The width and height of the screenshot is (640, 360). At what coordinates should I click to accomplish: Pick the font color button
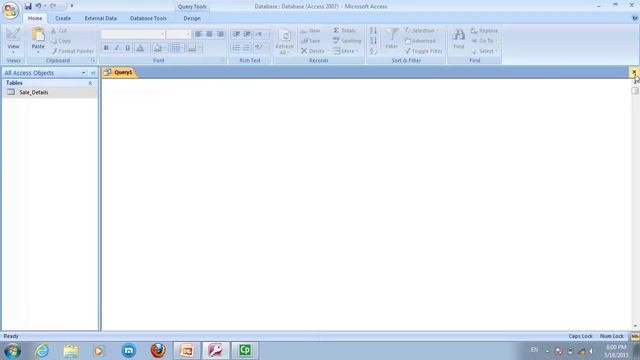[x=140, y=48]
